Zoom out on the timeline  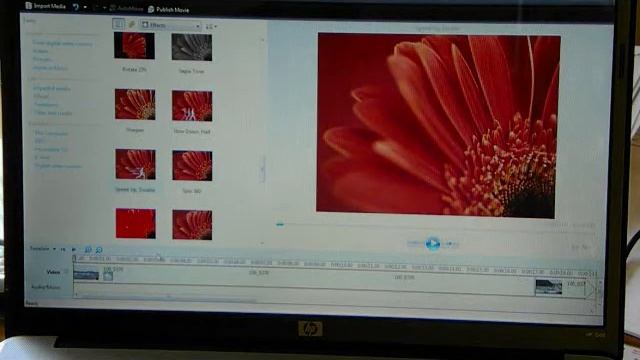(x=99, y=250)
